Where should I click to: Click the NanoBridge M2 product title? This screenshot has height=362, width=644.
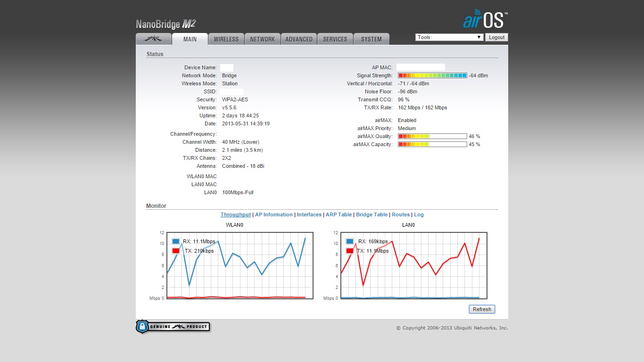pyautogui.click(x=166, y=24)
